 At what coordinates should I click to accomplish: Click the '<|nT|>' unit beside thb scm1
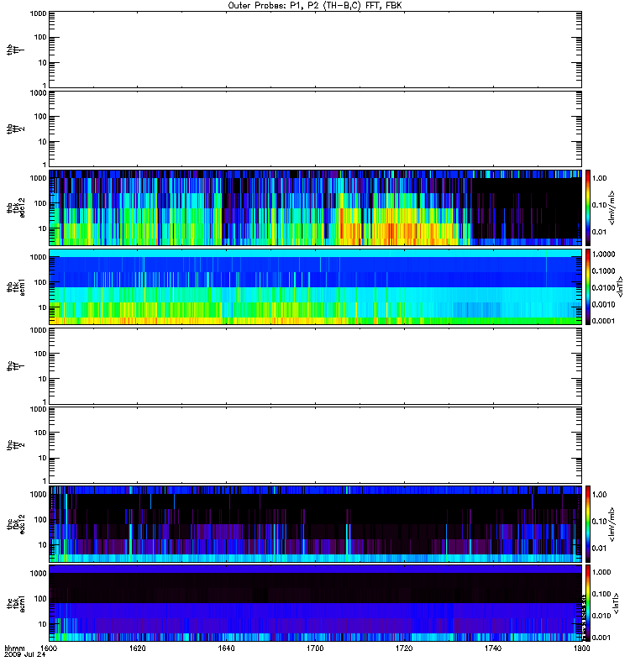[x=619, y=286]
